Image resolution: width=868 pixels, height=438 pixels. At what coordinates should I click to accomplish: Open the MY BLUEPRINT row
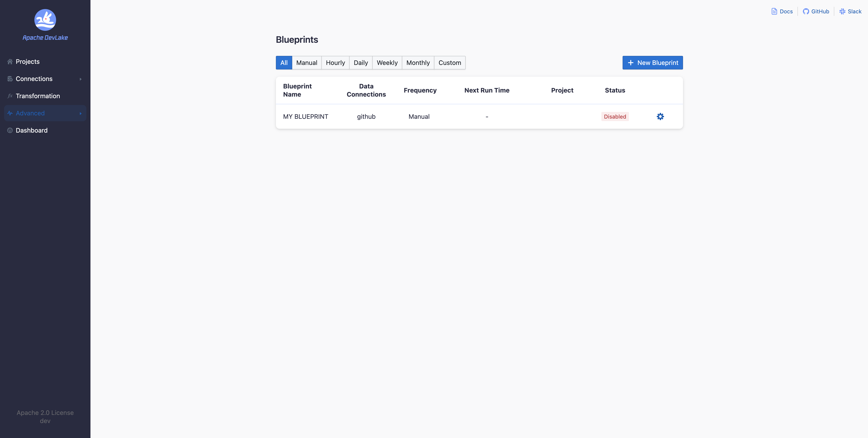(305, 117)
